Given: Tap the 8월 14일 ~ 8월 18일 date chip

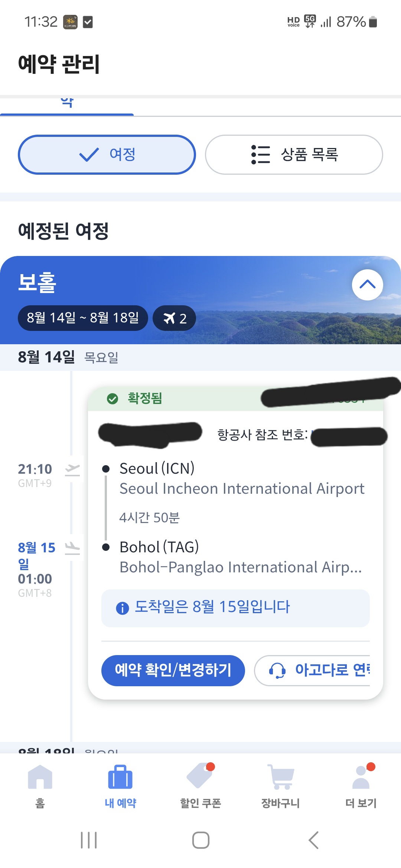Looking at the screenshot, I should pos(83,318).
